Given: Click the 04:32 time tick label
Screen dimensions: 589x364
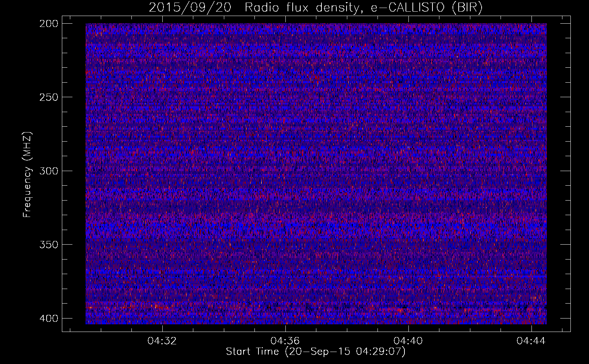Looking at the screenshot, I should pyautogui.click(x=162, y=341).
